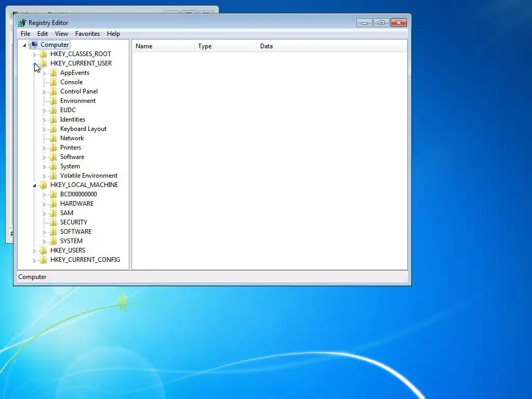The width and height of the screenshot is (532, 399).
Task: Click the Registry Editor title bar icon
Action: tap(22, 23)
